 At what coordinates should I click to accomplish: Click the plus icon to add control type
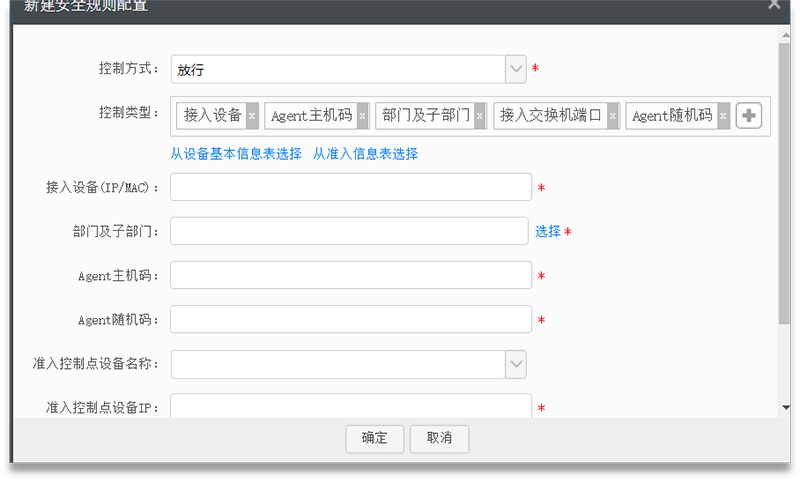[x=749, y=116]
